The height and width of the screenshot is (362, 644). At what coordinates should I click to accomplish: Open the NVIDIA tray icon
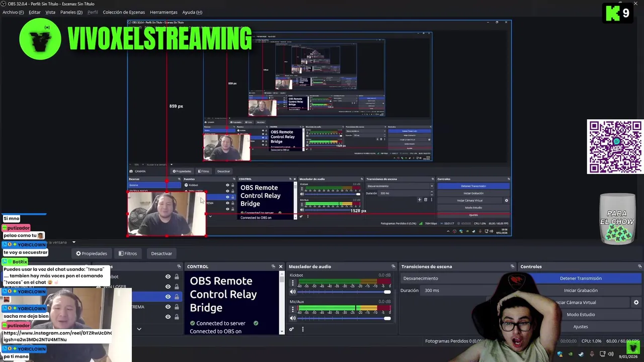point(571,354)
